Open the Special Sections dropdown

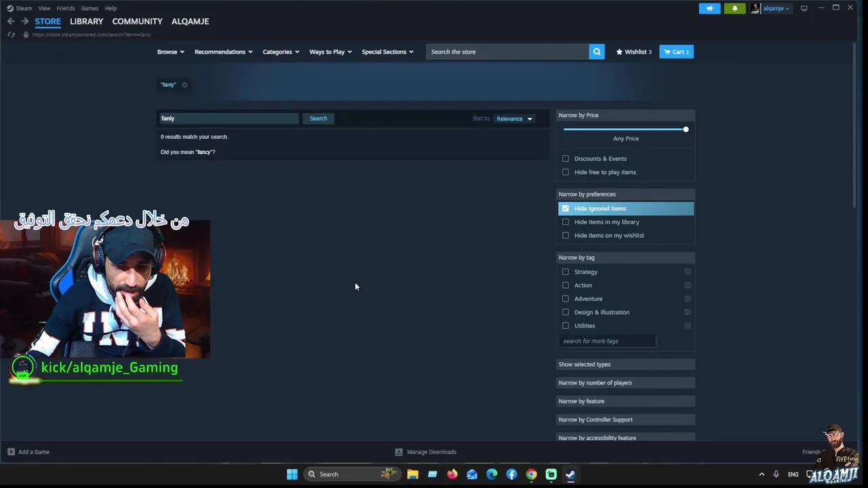click(x=387, y=52)
